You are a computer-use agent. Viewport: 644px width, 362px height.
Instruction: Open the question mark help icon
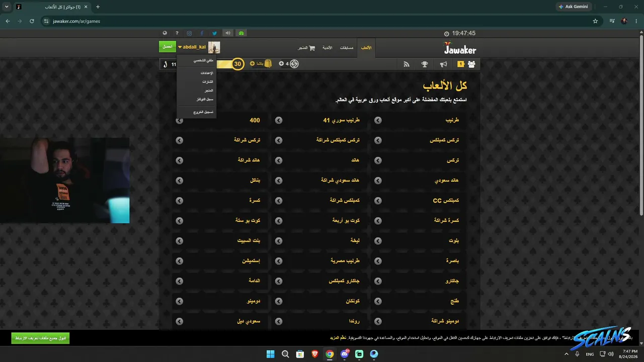pyautogui.click(x=177, y=33)
